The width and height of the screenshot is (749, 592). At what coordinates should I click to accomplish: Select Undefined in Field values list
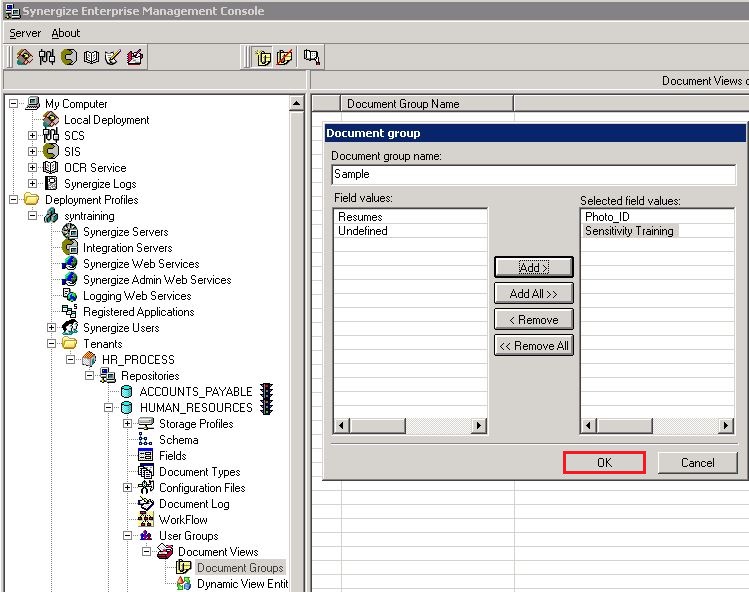[363, 231]
